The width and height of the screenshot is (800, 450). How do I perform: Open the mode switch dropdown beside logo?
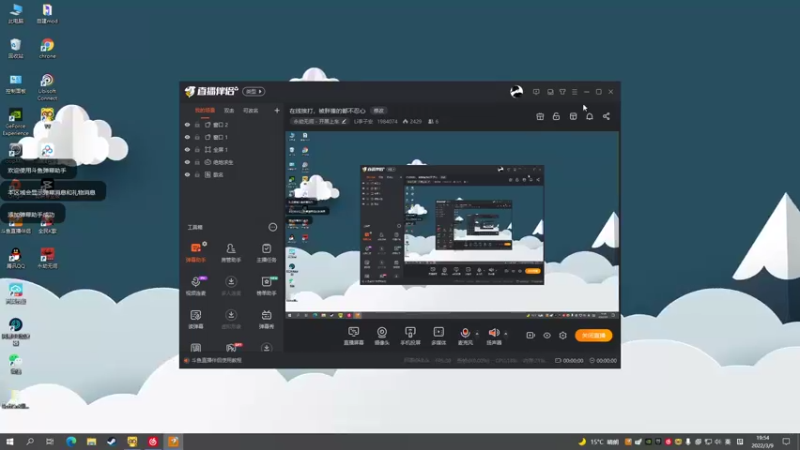tap(254, 91)
